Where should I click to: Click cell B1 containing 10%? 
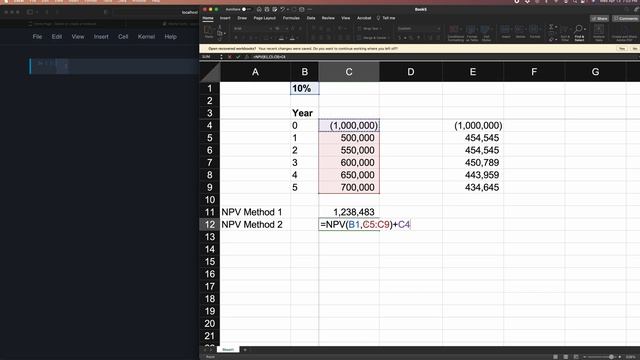click(304, 88)
